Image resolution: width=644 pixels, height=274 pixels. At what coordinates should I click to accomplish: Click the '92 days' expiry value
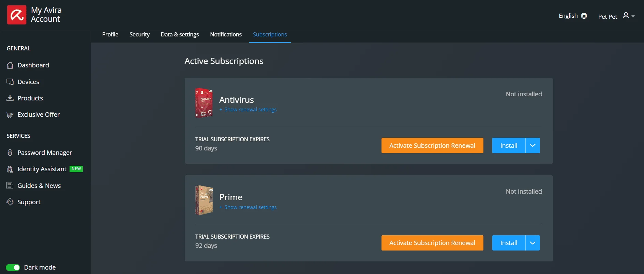(x=206, y=245)
